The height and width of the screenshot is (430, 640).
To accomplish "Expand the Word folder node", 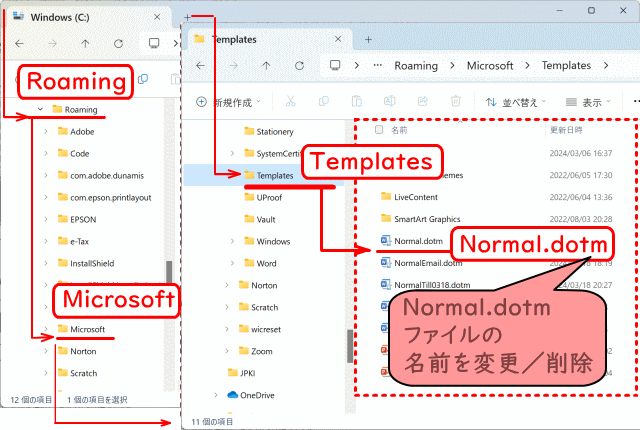I will coord(232,263).
